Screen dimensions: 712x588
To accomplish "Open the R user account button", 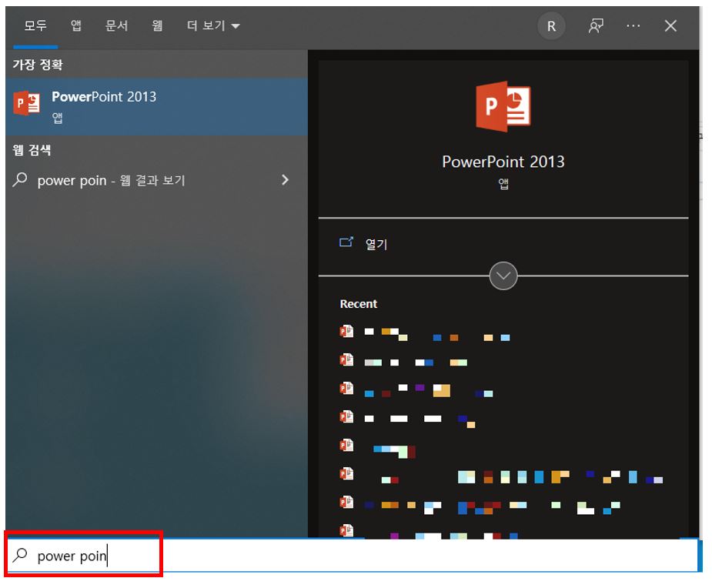I will coord(551,26).
